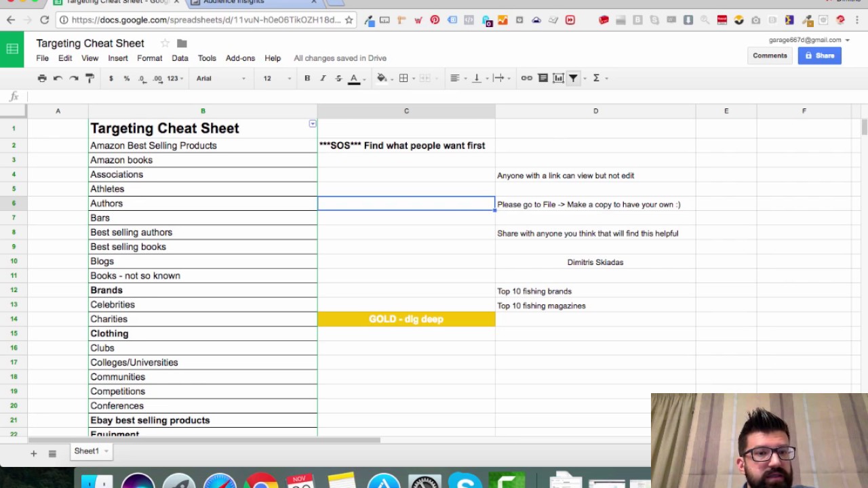Screen dimensions: 868x488
Task: Open the Data menu
Action: (x=180, y=58)
